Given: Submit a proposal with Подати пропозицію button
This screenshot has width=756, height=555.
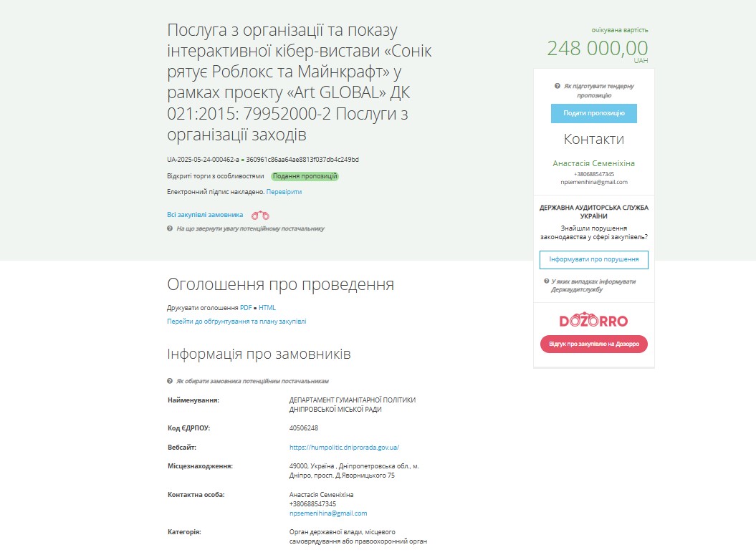Looking at the screenshot, I should click(x=594, y=113).
